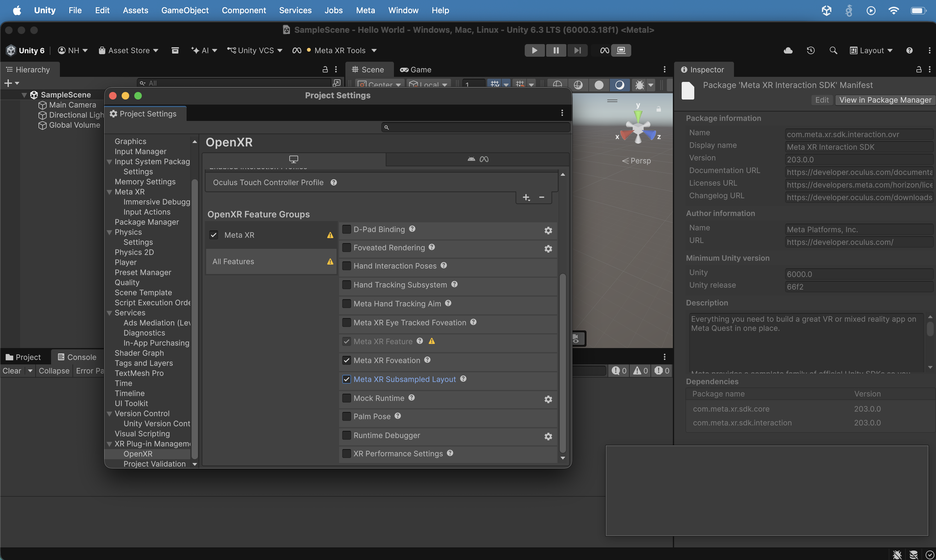Click the Collapse button in Console
936x560 pixels.
click(54, 371)
